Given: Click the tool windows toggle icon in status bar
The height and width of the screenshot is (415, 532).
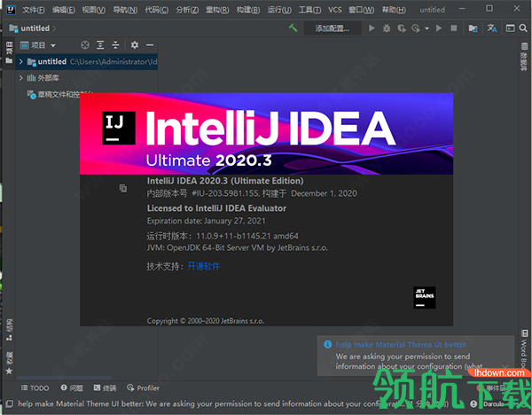Looking at the screenshot, I should [x=9, y=403].
